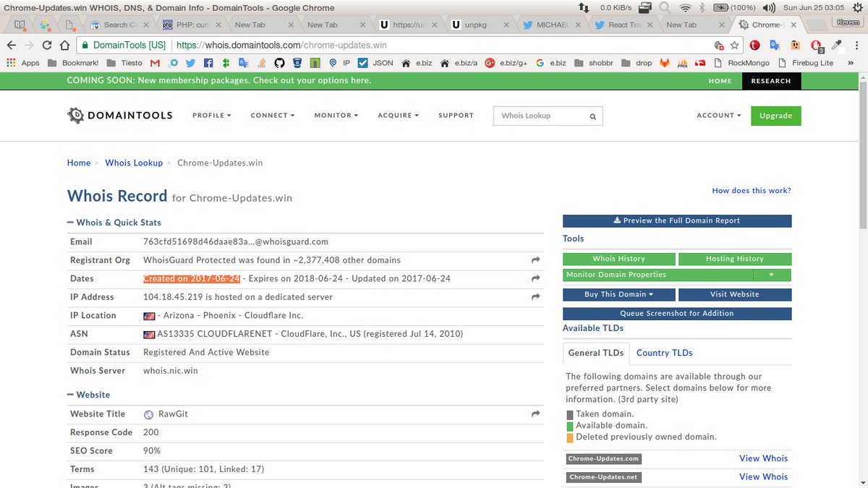Open the GitLab fox bookmark icon
This screenshot has width=868, height=488.
point(664,63)
